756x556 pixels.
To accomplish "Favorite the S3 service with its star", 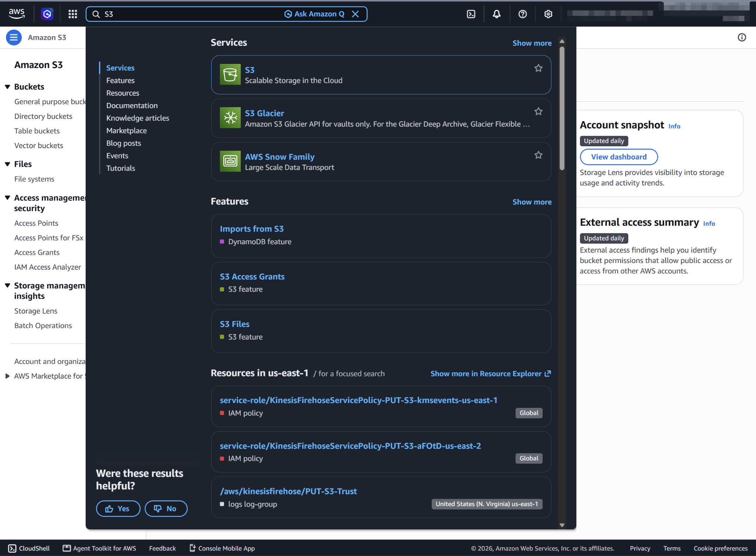I will pos(538,68).
